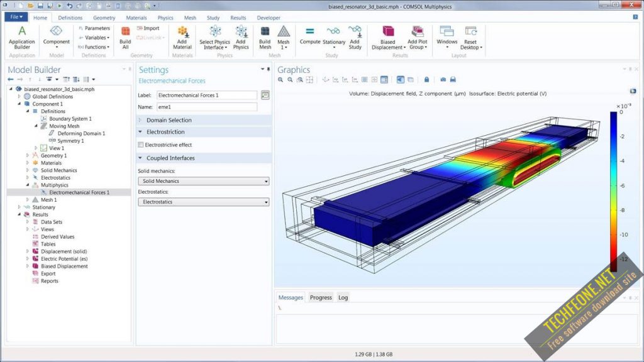
Task: Switch to the Progress tab
Action: pos(321,297)
